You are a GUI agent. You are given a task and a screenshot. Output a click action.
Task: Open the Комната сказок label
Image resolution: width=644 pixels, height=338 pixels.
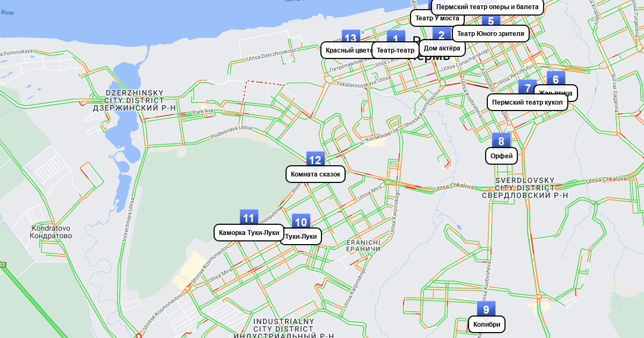click(316, 174)
